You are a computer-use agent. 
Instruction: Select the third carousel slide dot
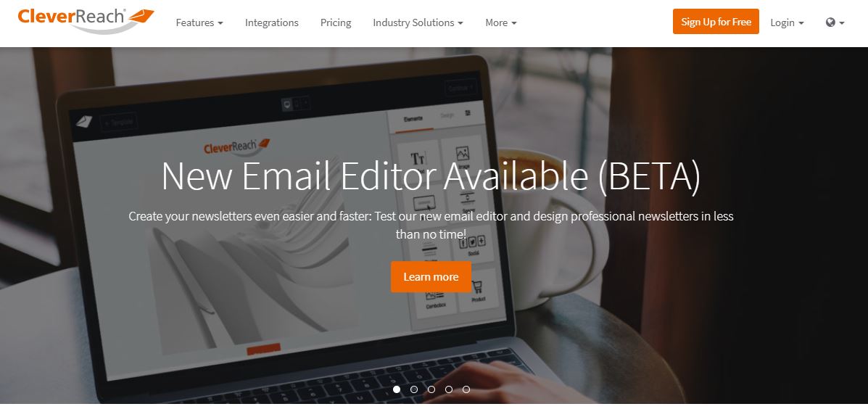coord(431,389)
